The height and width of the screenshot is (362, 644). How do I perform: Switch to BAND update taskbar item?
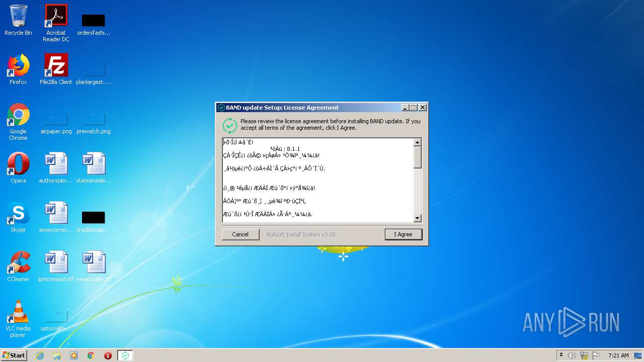(125, 355)
